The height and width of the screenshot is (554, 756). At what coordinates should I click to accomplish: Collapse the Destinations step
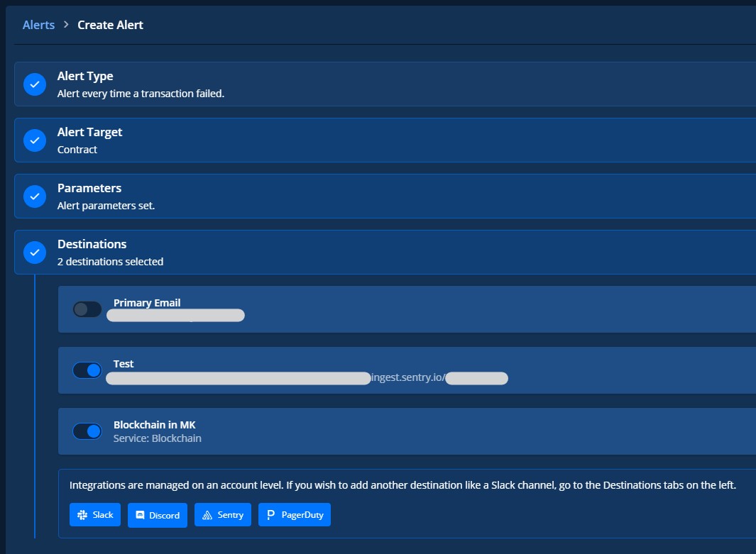[x=385, y=252]
